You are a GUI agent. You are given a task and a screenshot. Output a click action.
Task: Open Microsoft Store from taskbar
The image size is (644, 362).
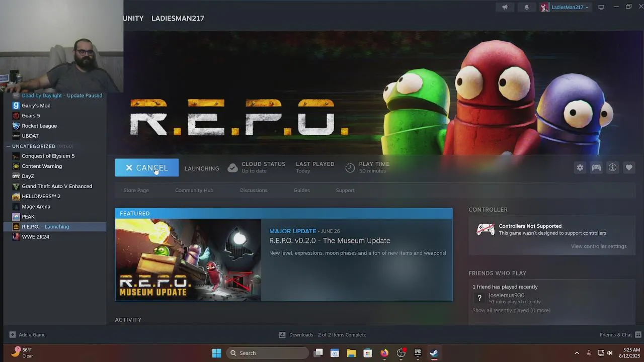click(x=368, y=353)
